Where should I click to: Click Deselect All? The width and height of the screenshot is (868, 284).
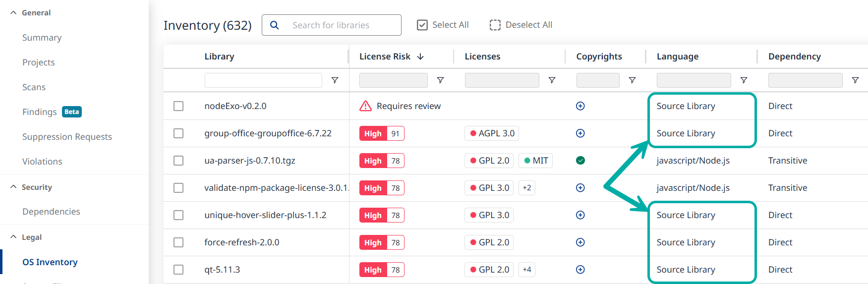(x=521, y=25)
